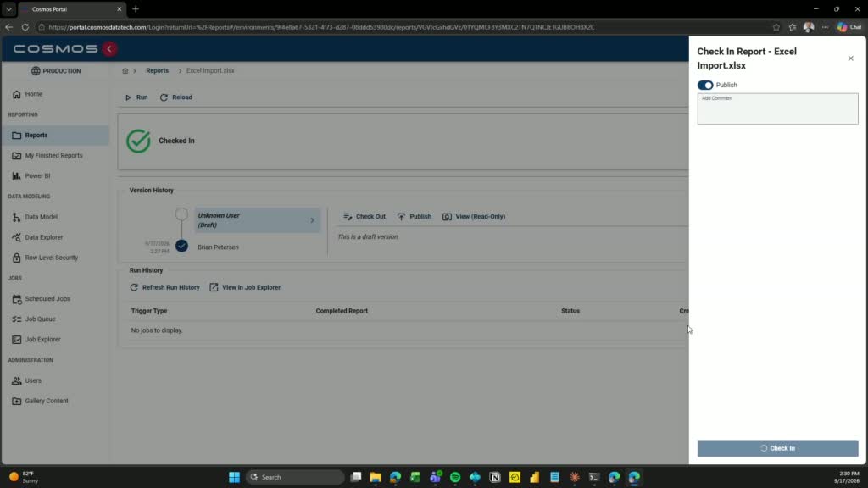
Task: Bookmark this page with the star icon
Action: click(776, 27)
